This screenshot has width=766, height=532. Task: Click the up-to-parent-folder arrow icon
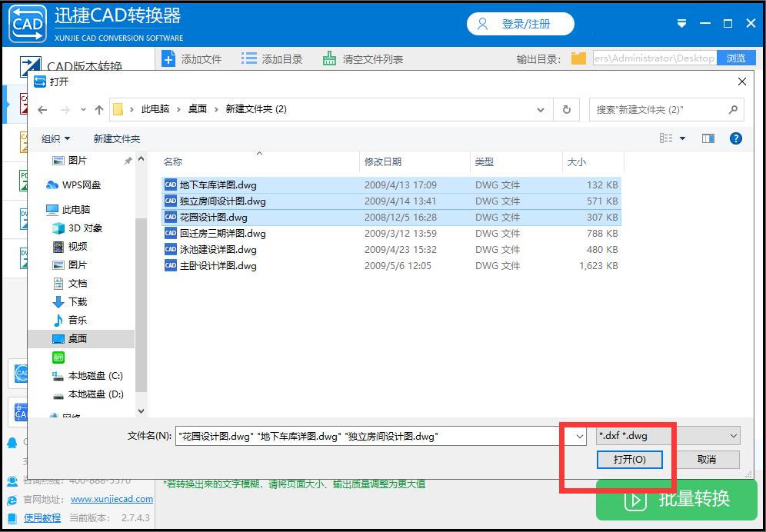click(98, 109)
